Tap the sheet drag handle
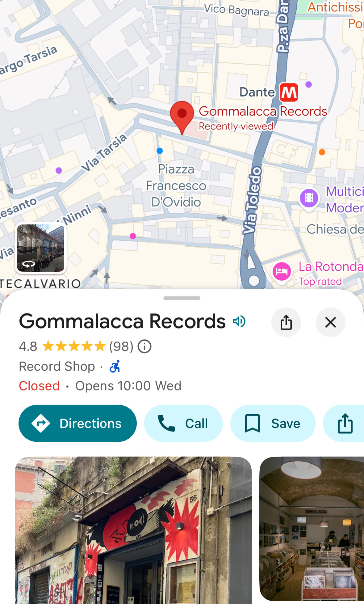The image size is (364, 604). (x=182, y=298)
